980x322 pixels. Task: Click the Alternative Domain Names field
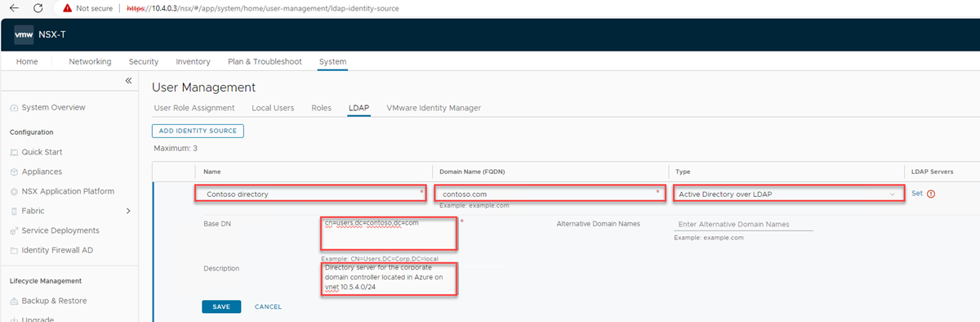tap(743, 224)
